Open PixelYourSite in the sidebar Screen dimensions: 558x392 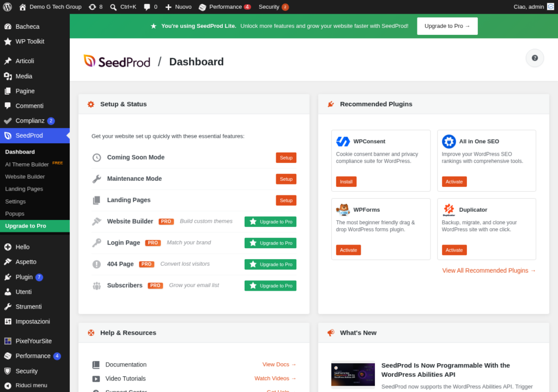point(35,341)
